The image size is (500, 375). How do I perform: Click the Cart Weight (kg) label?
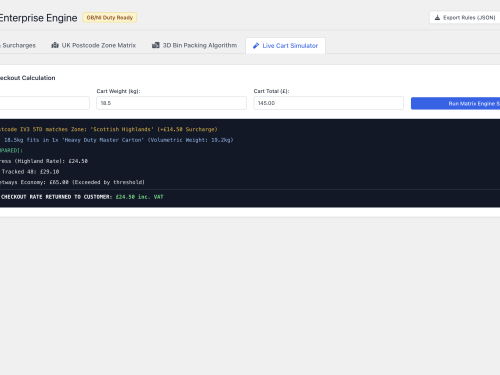(x=118, y=91)
